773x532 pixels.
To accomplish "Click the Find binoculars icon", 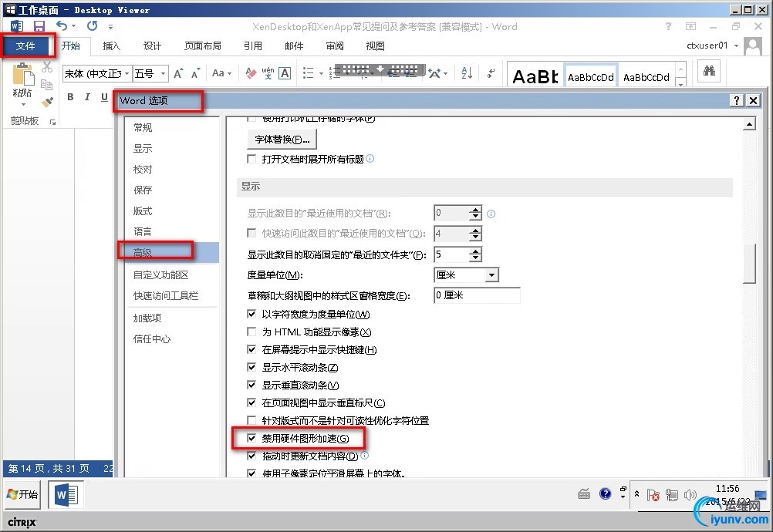I will 709,71.
